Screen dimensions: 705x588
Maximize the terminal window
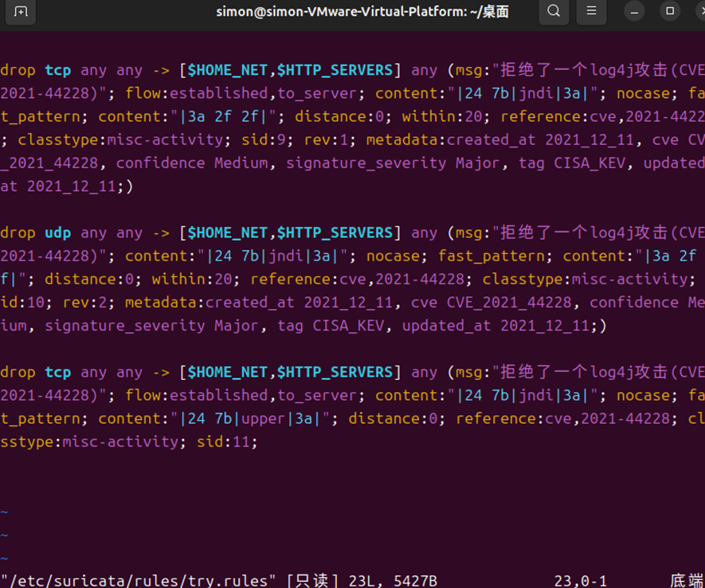(x=670, y=11)
